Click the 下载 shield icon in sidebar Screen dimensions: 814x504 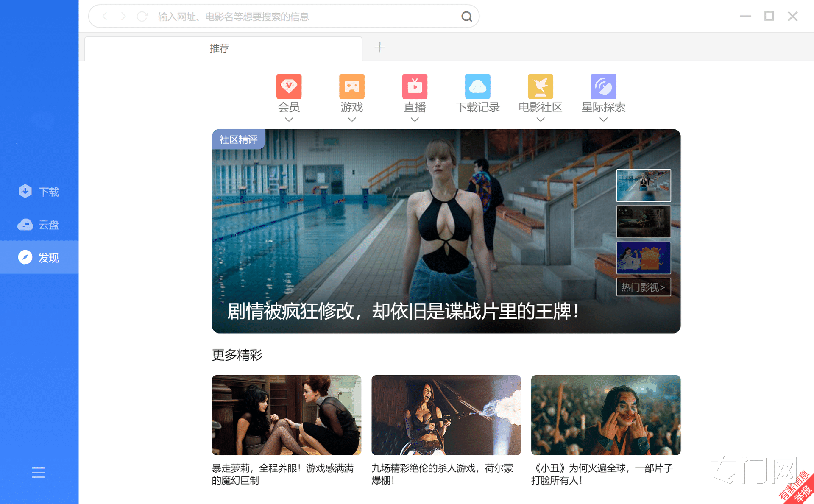point(25,191)
